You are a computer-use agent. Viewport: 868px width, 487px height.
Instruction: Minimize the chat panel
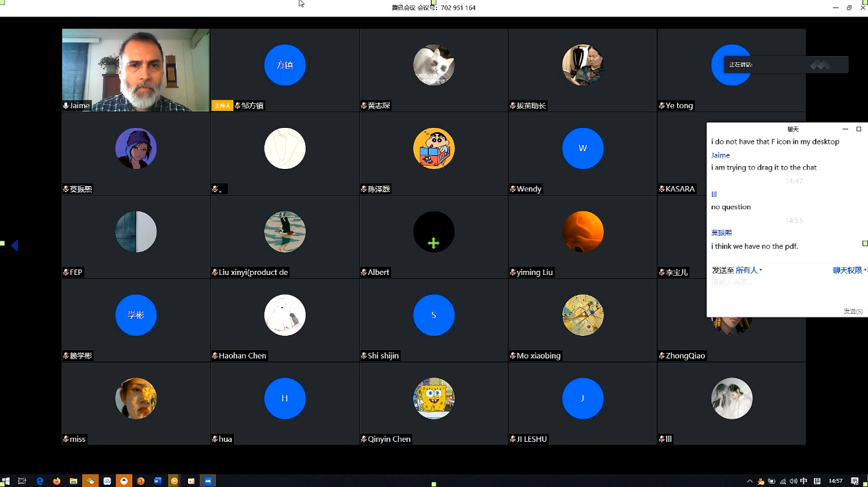point(845,129)
